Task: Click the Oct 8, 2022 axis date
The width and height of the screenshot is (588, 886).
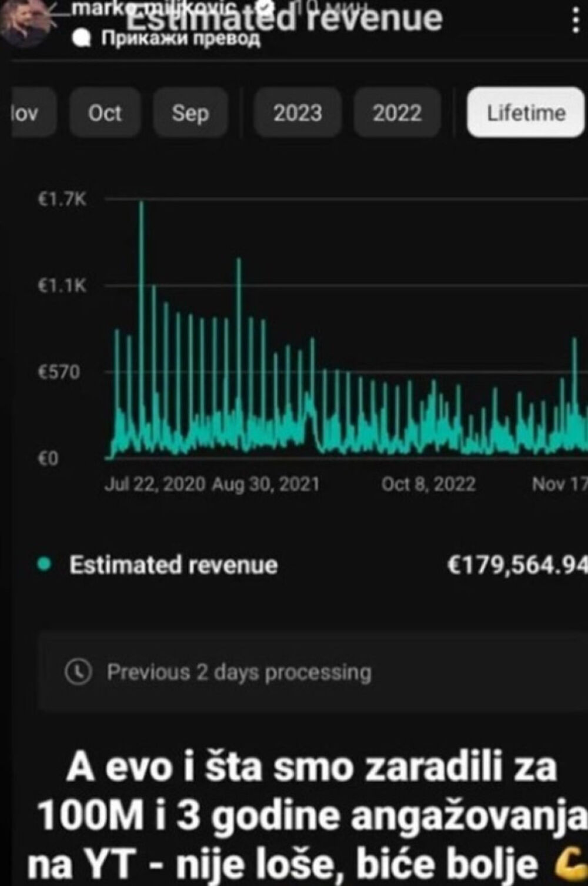Action: pos(428,484)
